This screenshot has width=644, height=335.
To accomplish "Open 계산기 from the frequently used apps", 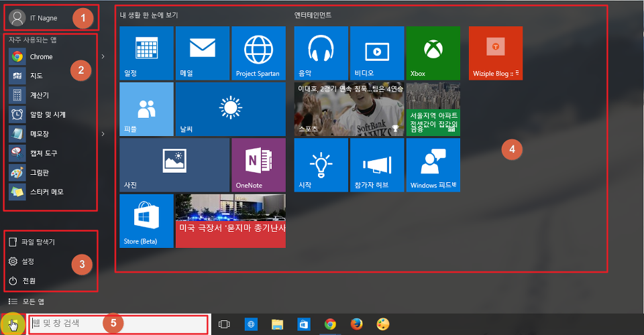I will coord(39,95).
